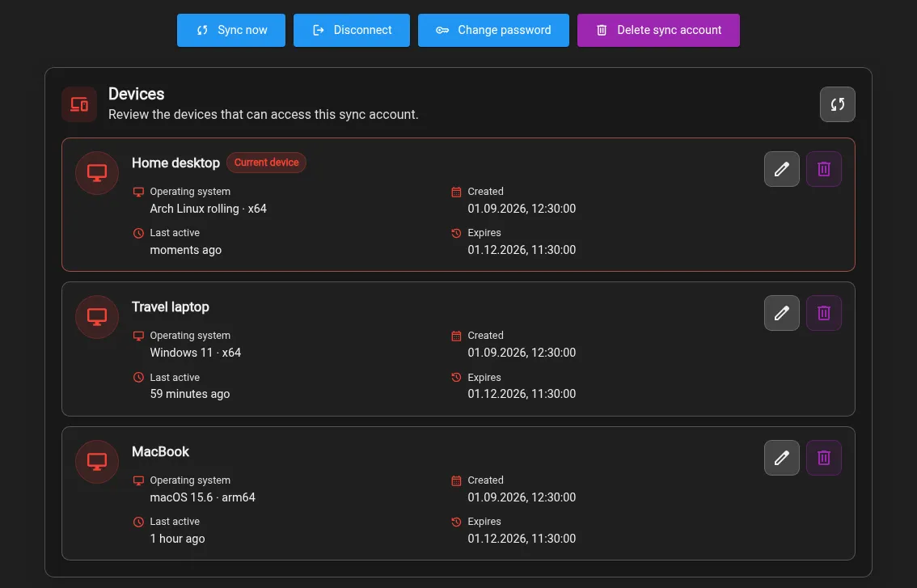This screenshot has height=588, width=917.
Task: Edit the Home desktop device name
Action: tap(781, 169)
